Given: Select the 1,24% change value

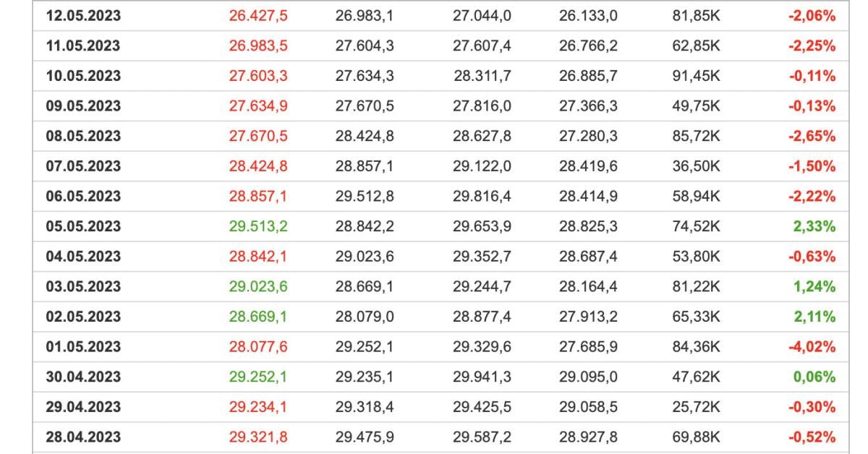Looking at the screenshot, I should tap(814, 287).
